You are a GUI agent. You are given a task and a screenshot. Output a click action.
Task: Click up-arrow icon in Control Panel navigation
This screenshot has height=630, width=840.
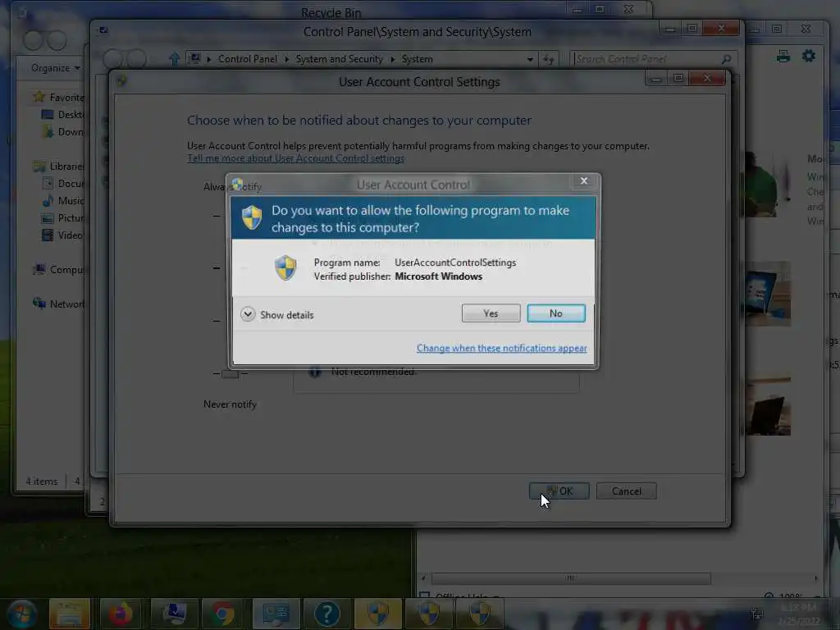click(174, 59)
